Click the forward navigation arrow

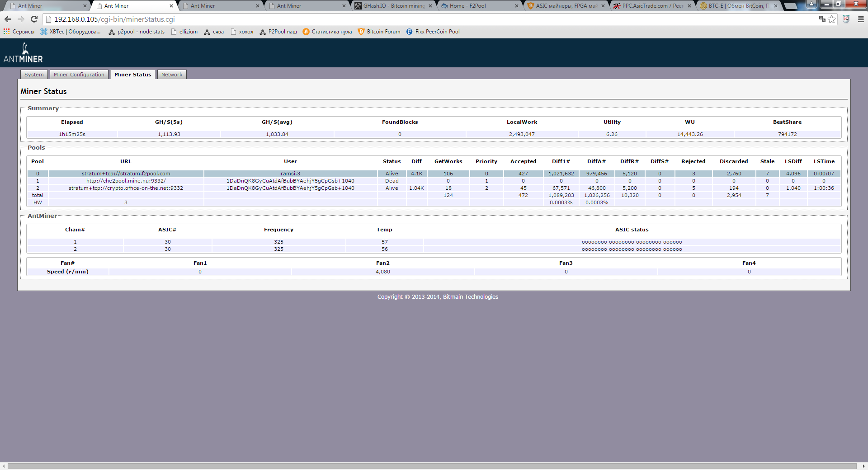(21, 19)
